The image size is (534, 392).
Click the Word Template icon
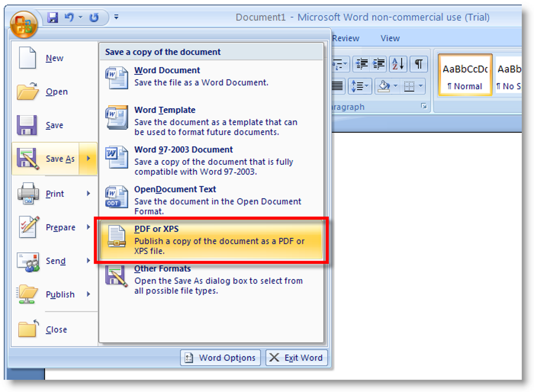pyautogui.click(x=116, y=118)
